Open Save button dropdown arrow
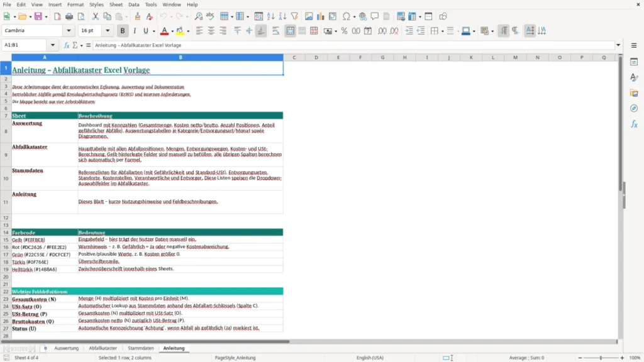 [46, 17]
